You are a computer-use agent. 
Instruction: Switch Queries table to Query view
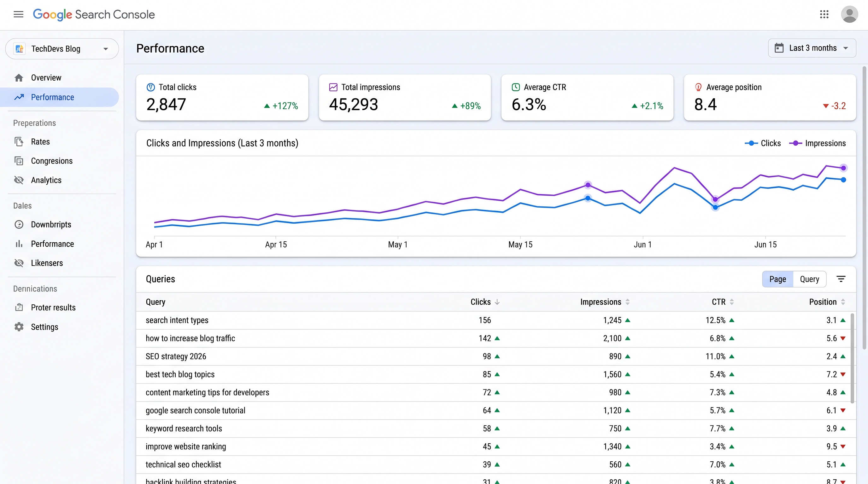pyautogui.click(x=809, y=279)
